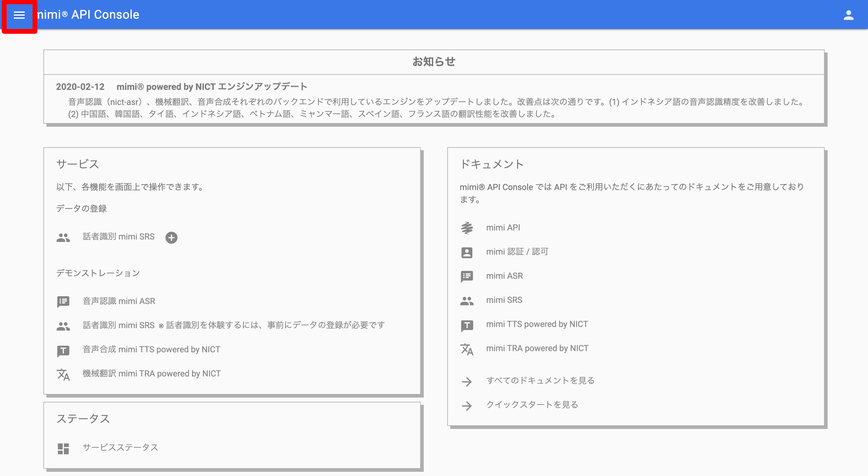This screenshot has height=476, width=868.
Task: Click the plus icon beside 話者識別 mimi SRS
Action: (171, 237)
